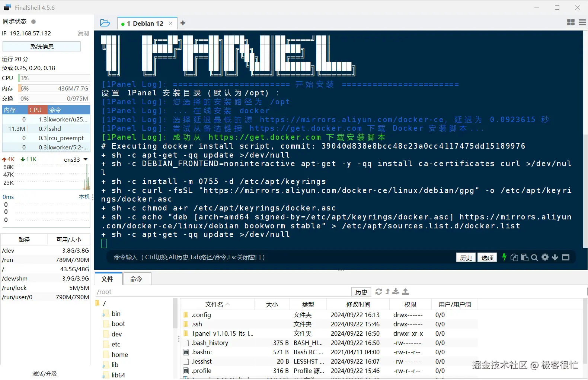Click 本机 ping target link
This screenshot has height=380, width=588.
pyautogui.click(x=84, y=197)
